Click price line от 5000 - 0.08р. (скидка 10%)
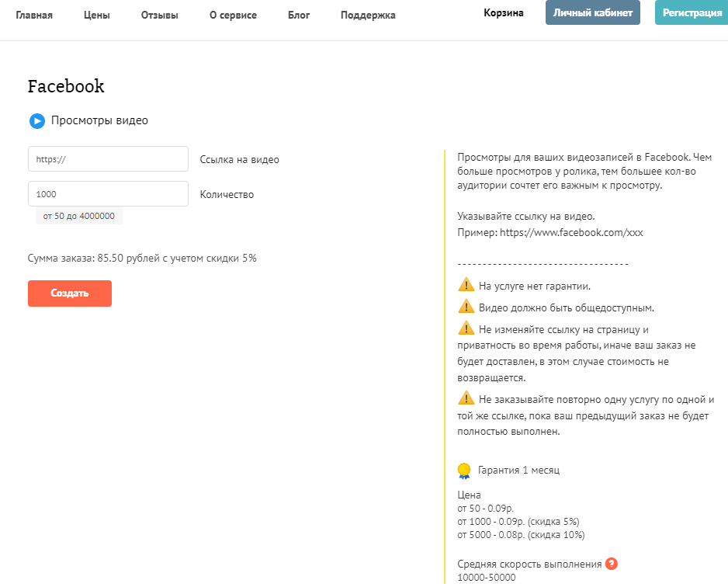 point(521,534)
